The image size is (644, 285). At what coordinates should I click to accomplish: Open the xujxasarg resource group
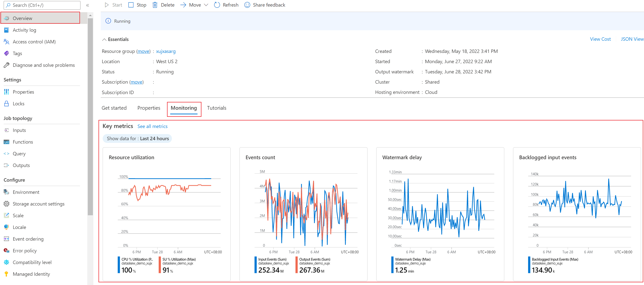(166, 51)
